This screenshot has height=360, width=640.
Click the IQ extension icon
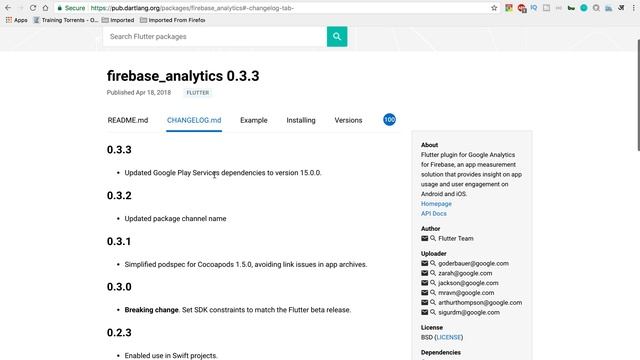click(534, 8)
